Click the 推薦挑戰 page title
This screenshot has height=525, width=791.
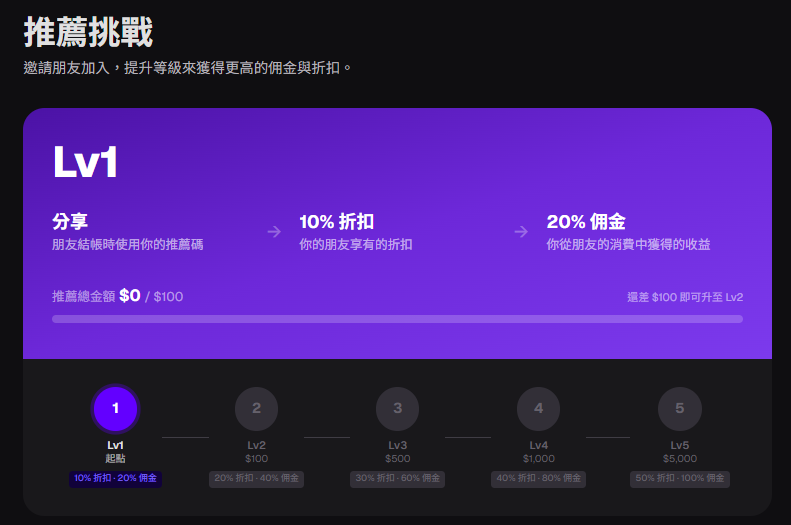click(88, 32)
